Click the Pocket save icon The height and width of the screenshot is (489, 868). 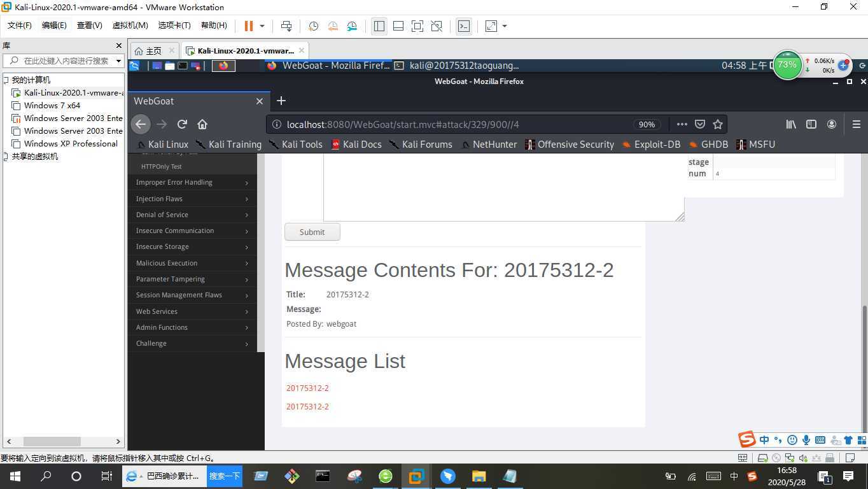click(700, 124)
